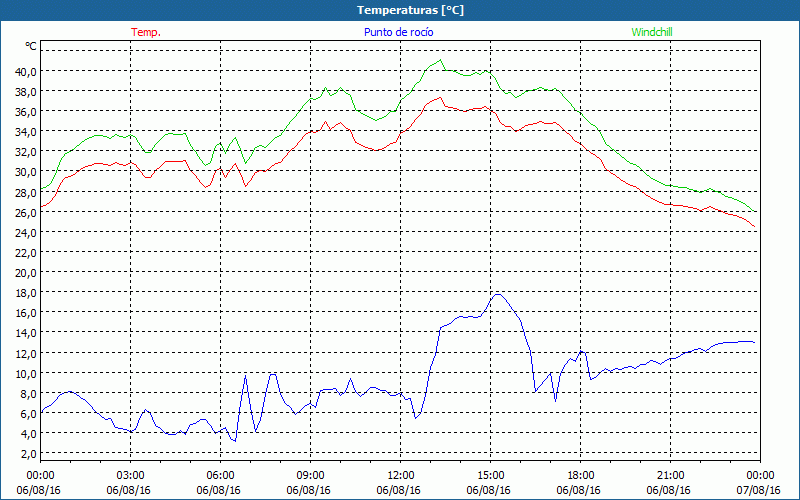Viewport: 800px width, 500px height.
Task: Click the windchill curve peak above 40
Action: (x=440, y=60)
